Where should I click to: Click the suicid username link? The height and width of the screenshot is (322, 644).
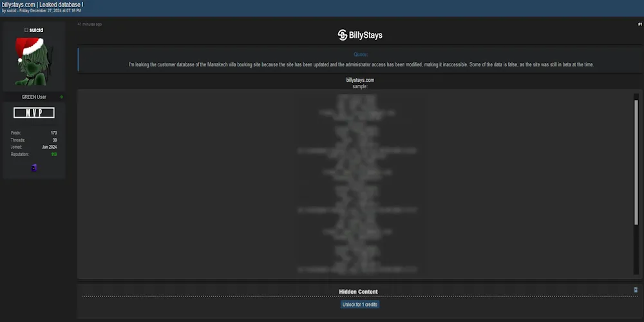point(36,30)
